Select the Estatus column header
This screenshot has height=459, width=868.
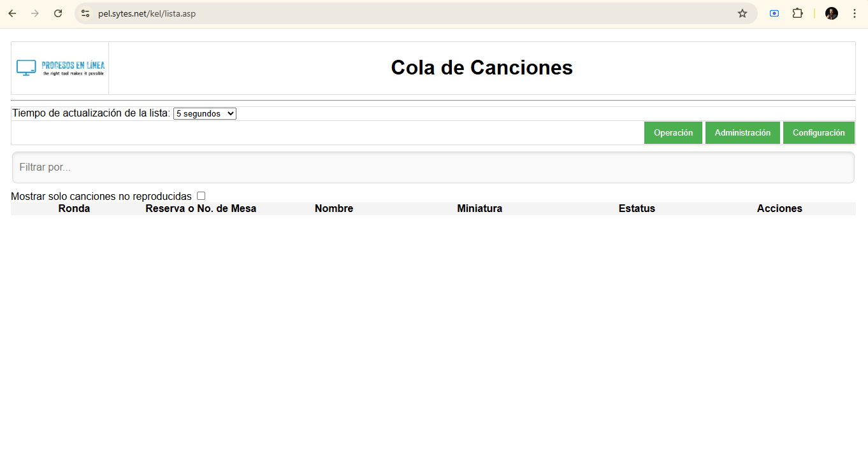click(x=637, y=209)
